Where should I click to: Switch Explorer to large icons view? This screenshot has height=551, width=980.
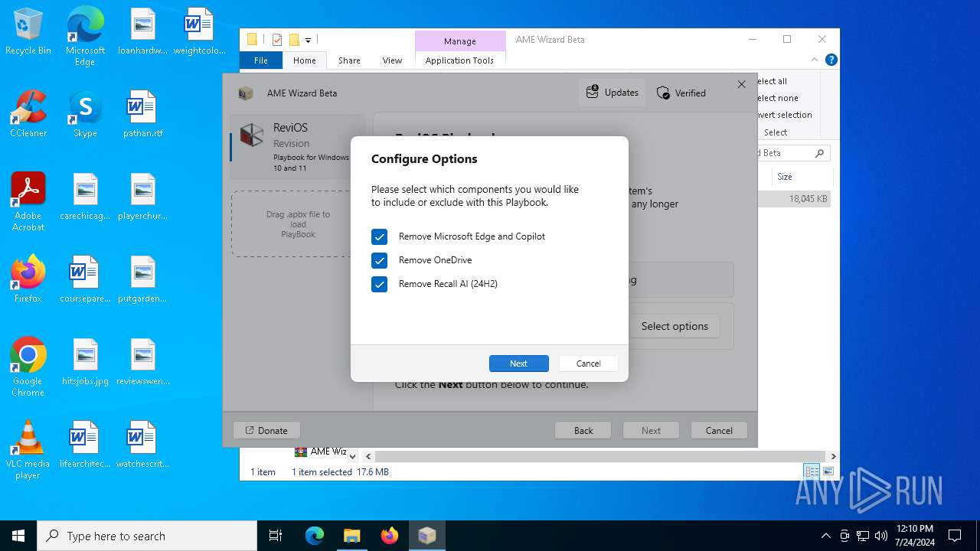coord(828,471)
